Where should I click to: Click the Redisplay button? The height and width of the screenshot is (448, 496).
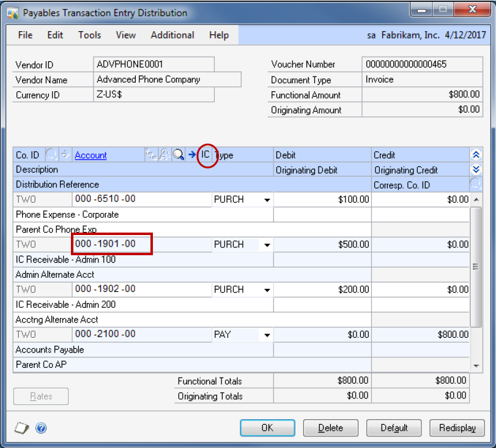pyautogui.click(x=457, y=428)
